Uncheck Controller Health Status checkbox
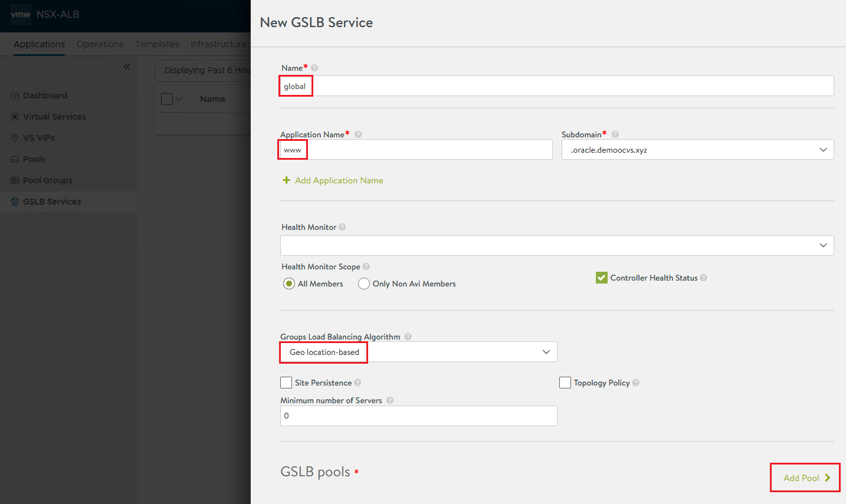 pyautogui.click(x=602, y=278)
